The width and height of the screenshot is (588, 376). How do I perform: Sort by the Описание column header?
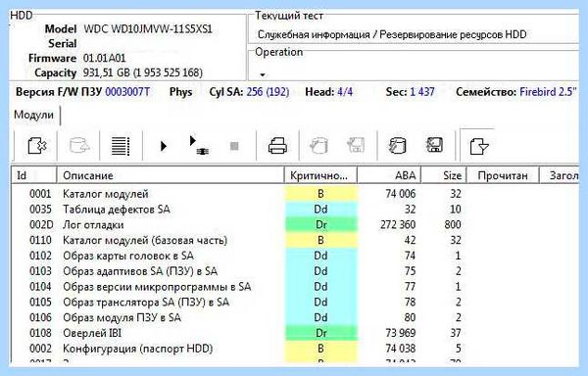pos(171,175)
